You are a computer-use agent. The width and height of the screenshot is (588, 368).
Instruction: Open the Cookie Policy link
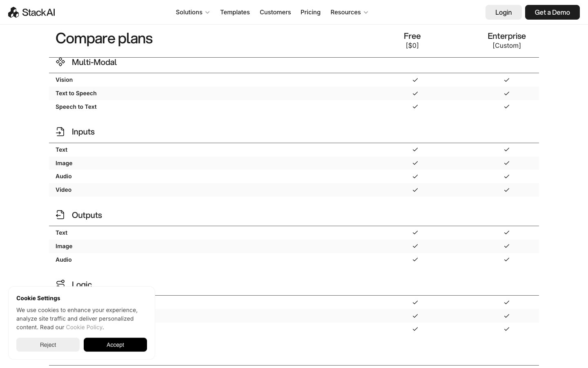(84, 327)
